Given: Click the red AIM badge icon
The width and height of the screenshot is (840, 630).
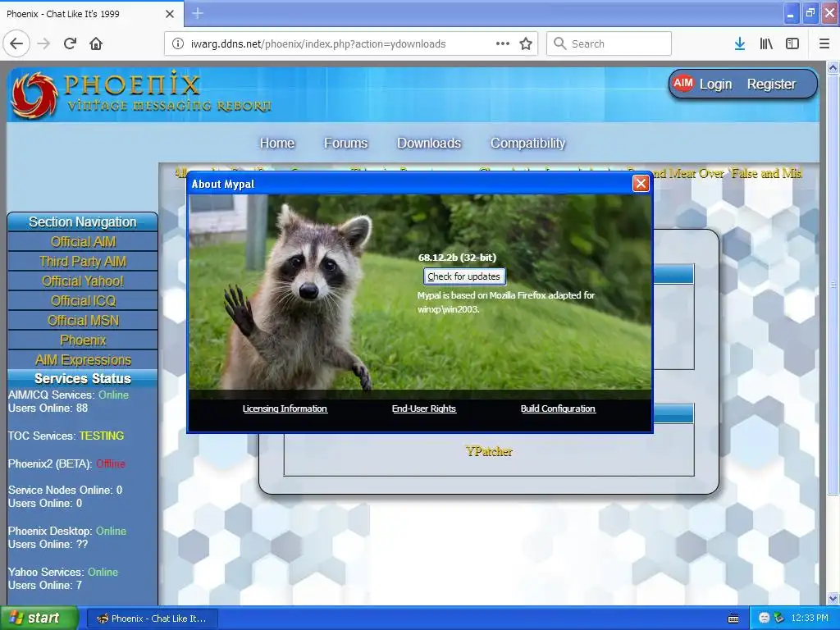Looking at the screenshot, I should pos(683,84).
